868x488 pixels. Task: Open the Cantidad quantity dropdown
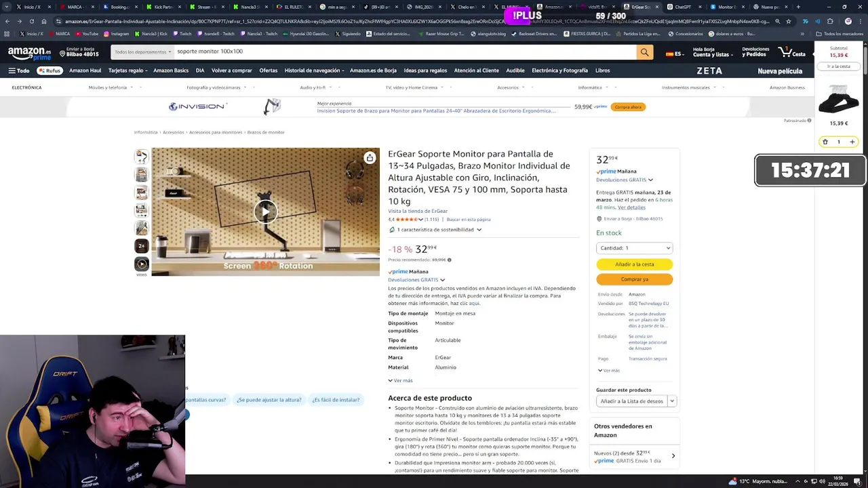pyautogui.click(x=634, y=248)
